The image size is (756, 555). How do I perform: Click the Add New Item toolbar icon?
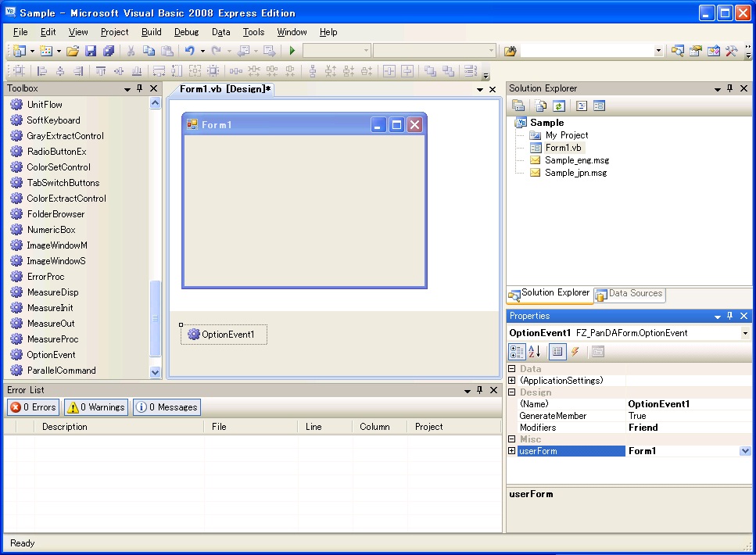tap(46, 51)
